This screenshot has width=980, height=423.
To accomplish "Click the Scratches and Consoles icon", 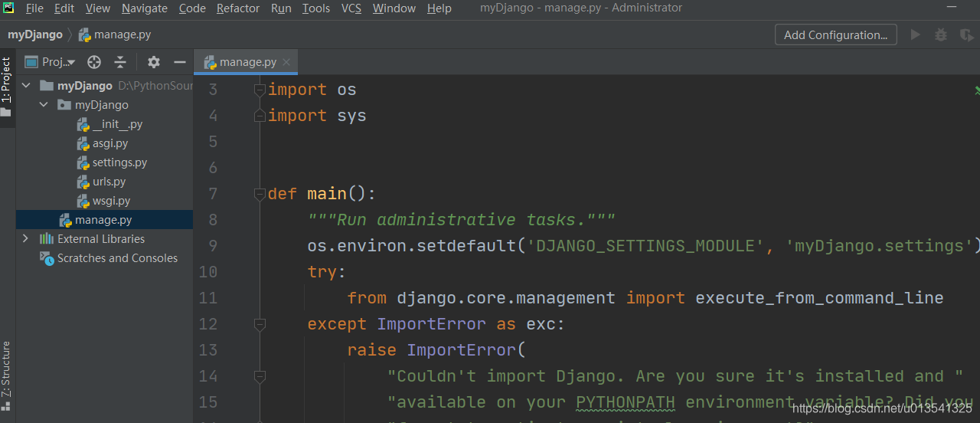I will pyautogui.click(x=47, y=258).
